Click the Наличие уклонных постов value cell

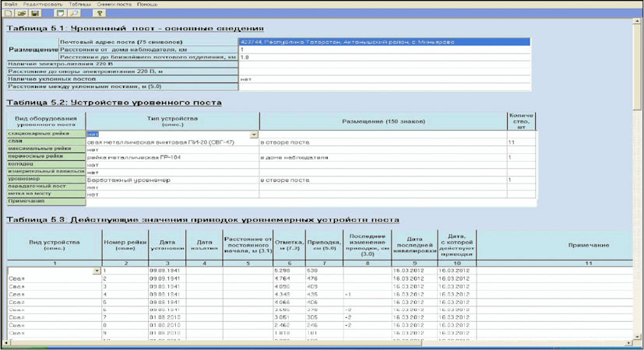(x=383, y=79)
